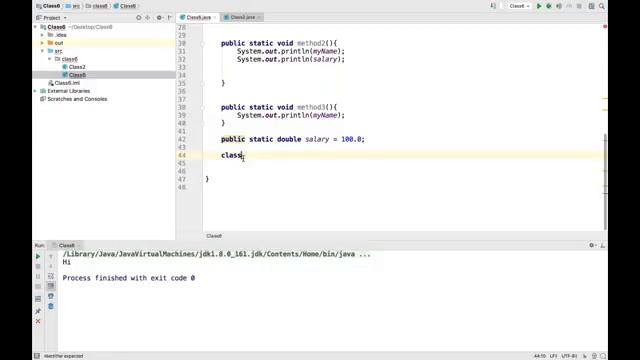Collapse the src folder
The image size is (640, 360).
(x=42, y=51)
